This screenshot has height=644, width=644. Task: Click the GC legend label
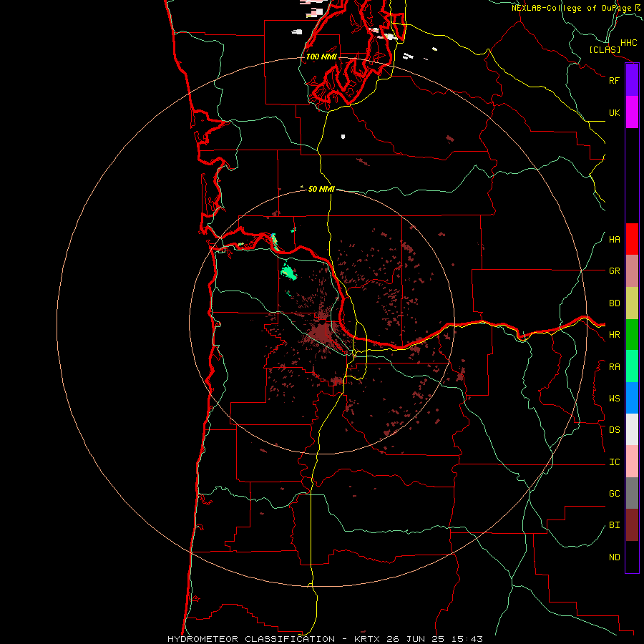[614, 494]
